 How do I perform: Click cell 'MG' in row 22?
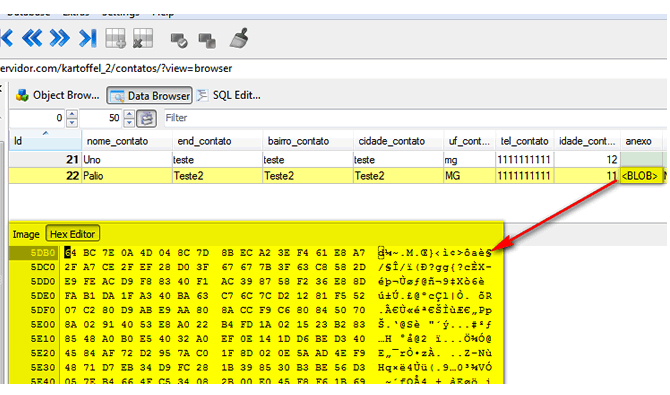[469, 176]
